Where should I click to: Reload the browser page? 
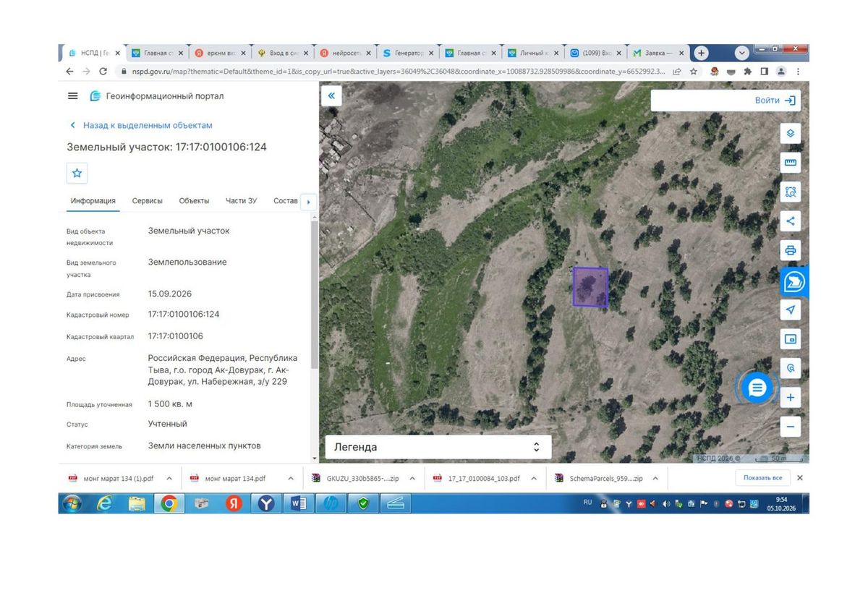point(103,72)
